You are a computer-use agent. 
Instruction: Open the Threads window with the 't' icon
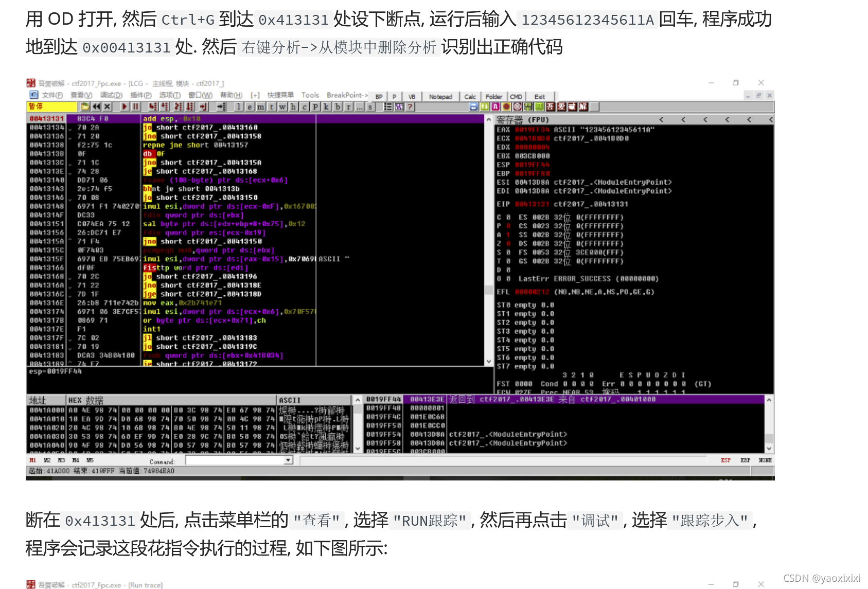click(x=272, y=106)
